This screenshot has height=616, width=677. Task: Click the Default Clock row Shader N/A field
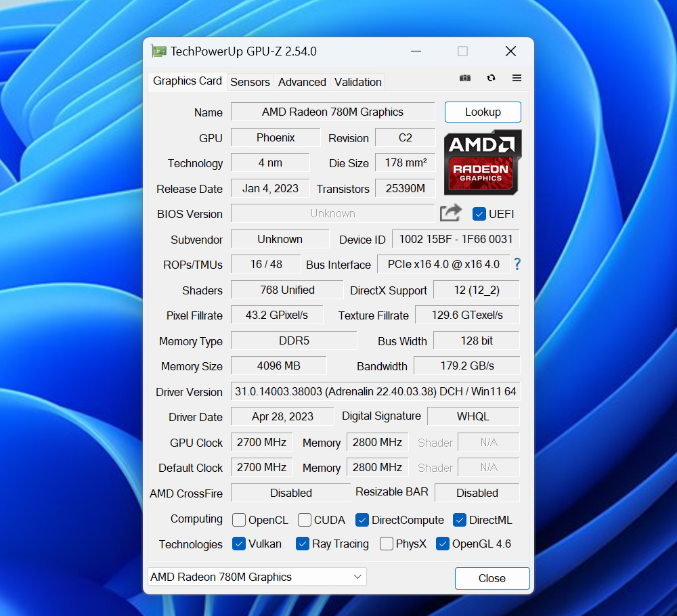(x=489, y=467)
